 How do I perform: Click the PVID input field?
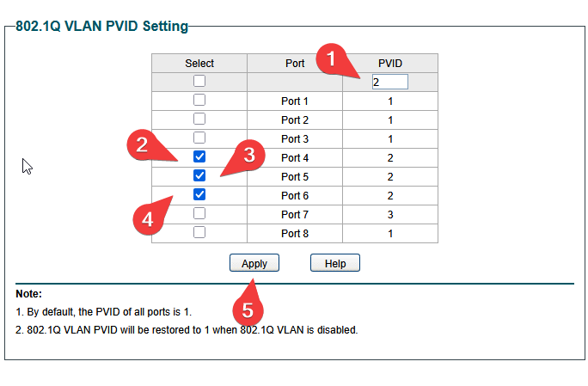tap(390, 82)
